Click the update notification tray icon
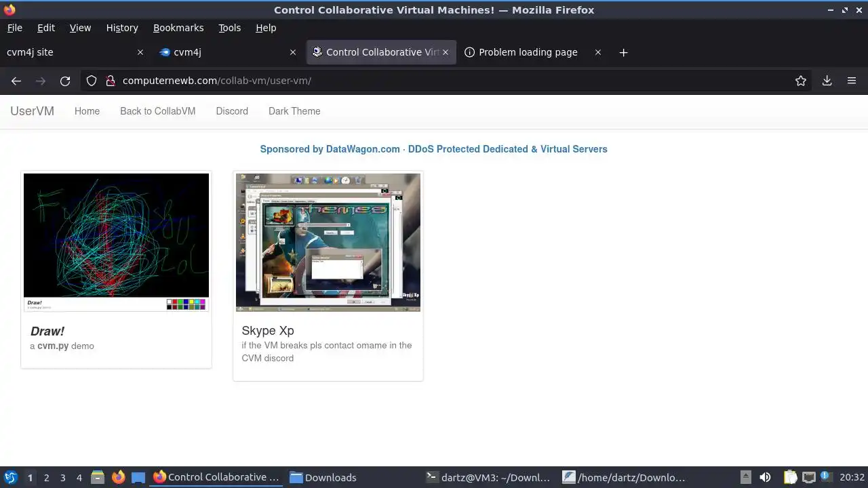868x488 pixels. [x=826, y=477]
